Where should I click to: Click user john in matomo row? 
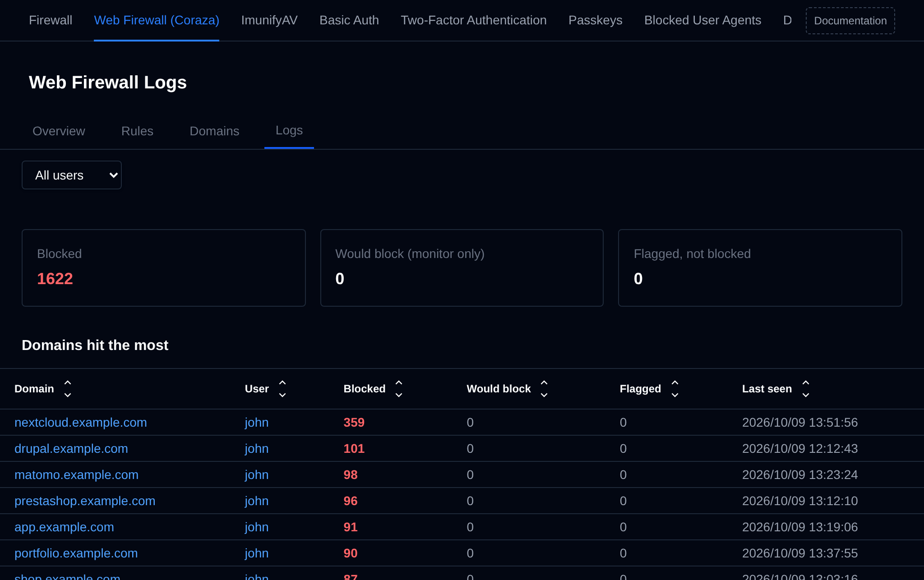coord(257,475)
